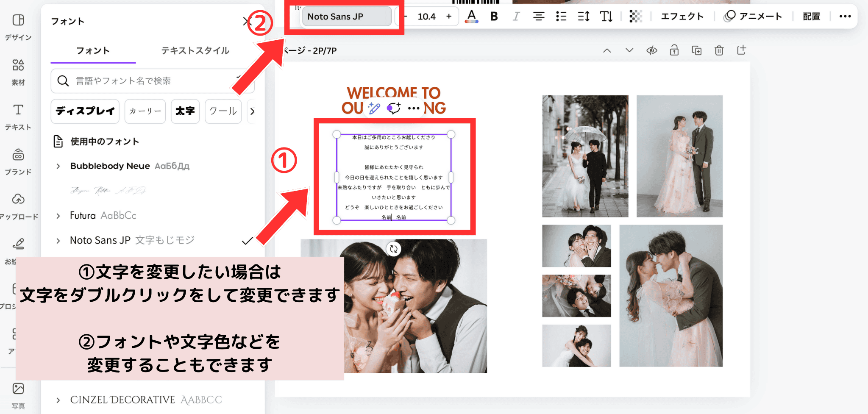Click the エフェクト effects button
The image size is (868, 414).
(x=682, y=17)
